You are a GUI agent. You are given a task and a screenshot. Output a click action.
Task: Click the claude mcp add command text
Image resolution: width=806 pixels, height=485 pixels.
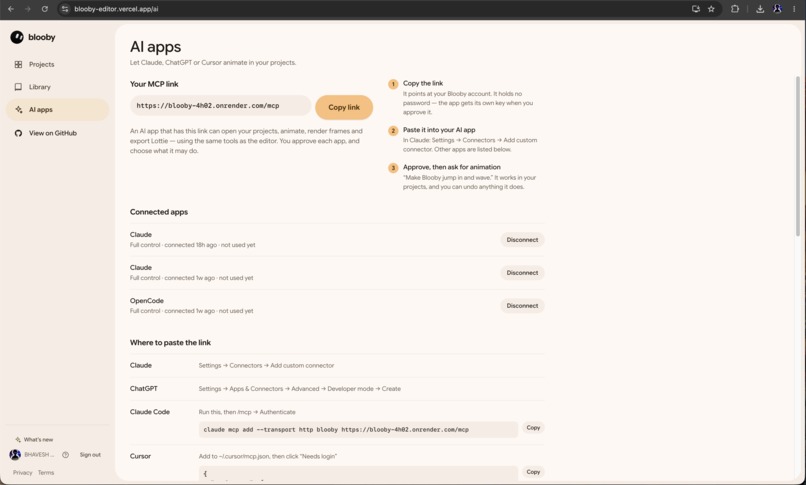[x=336, y=430]
